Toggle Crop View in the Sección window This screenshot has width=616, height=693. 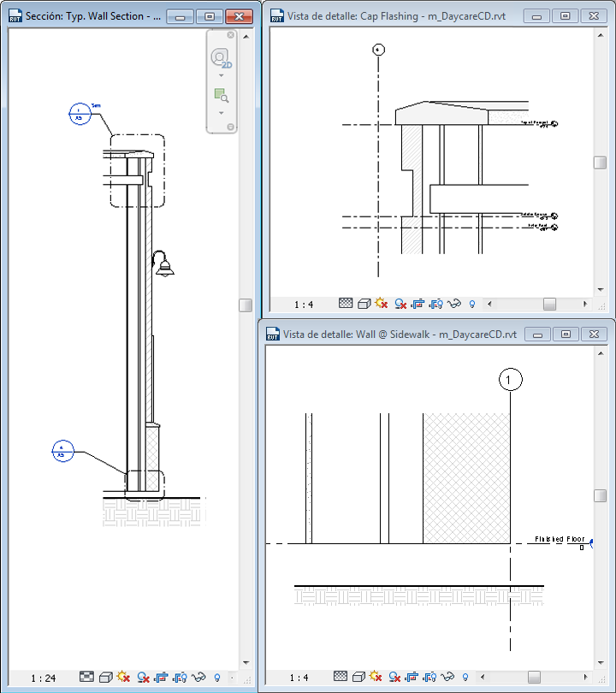click(x=162, y=677)
